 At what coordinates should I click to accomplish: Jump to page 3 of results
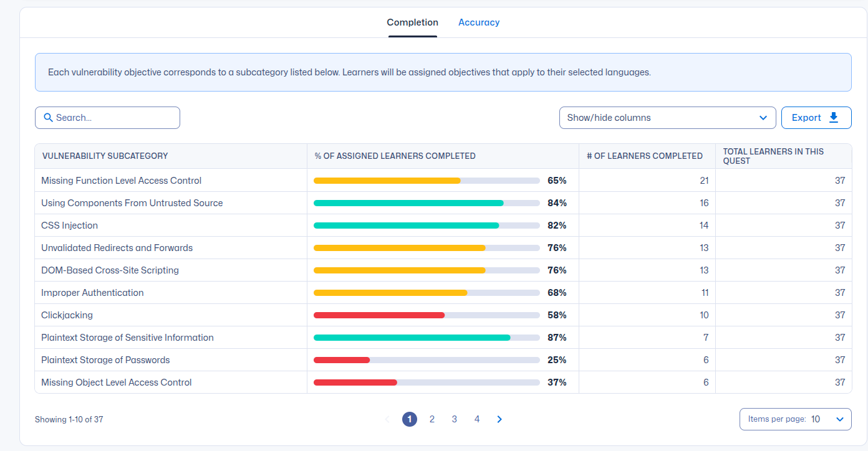pos(455,419)
